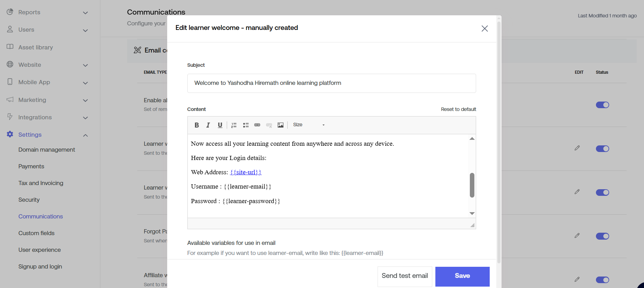644x288 pixels.
Task: Click the Subject input field
Action: 331,83
